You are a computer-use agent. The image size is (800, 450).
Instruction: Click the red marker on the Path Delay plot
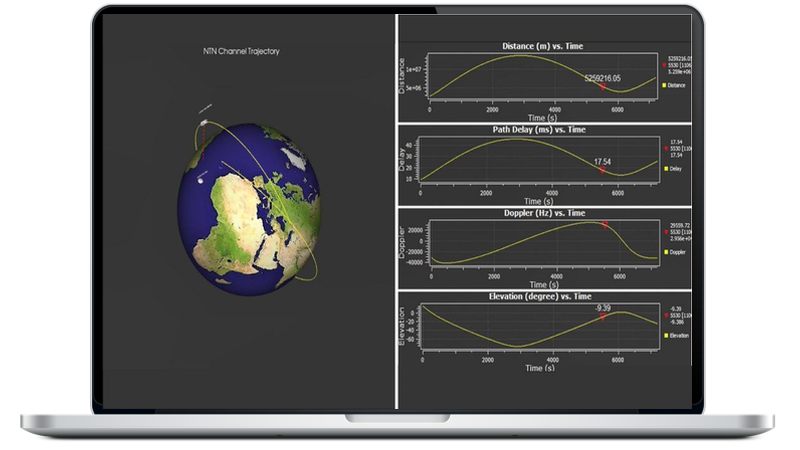603,170
